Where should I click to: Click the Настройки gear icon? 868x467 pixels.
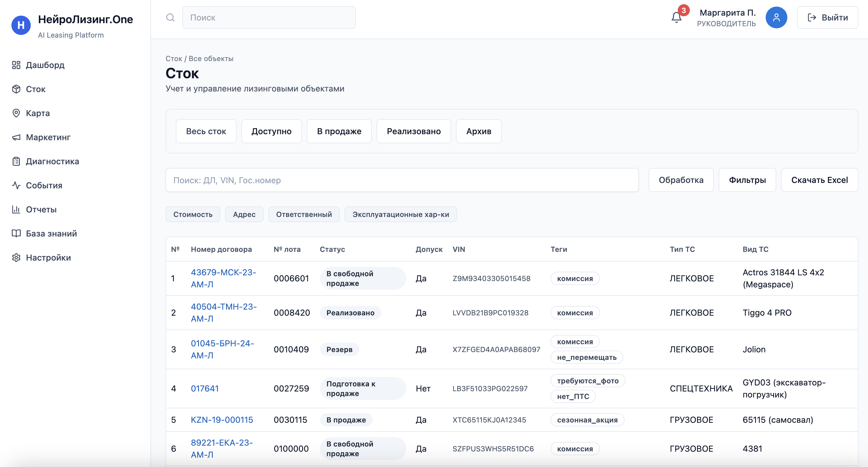click(x=16, y=258)
